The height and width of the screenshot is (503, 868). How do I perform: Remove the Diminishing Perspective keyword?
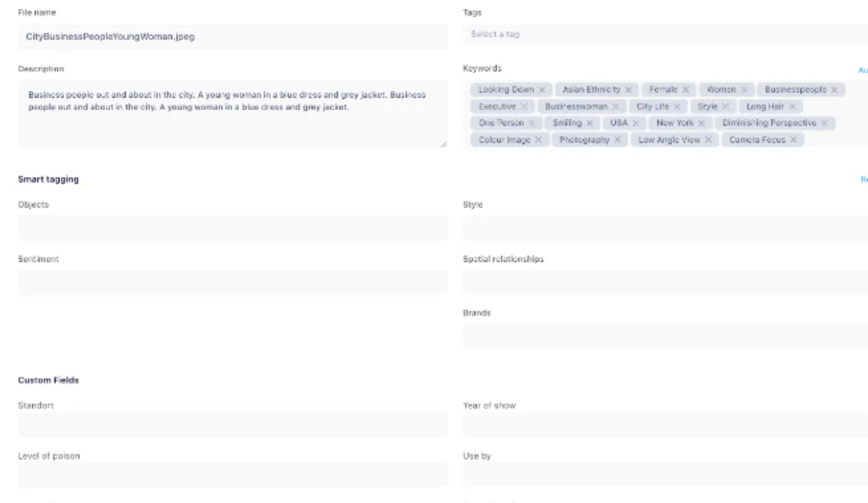click(x=825, y=123)
